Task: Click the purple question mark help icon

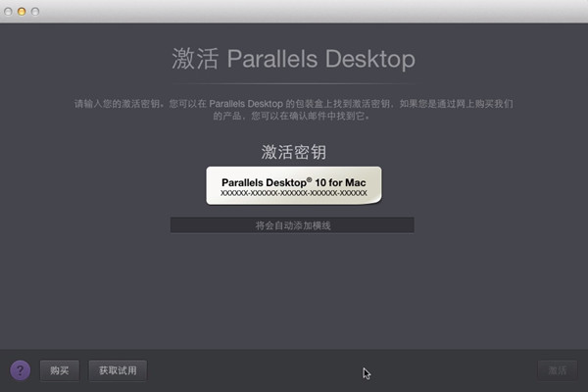Action: 20,370
